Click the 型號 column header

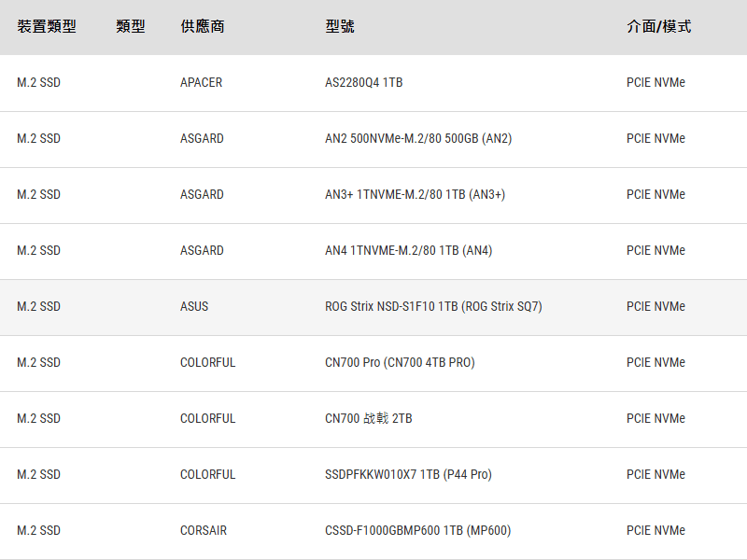click(x=340, y=27)
